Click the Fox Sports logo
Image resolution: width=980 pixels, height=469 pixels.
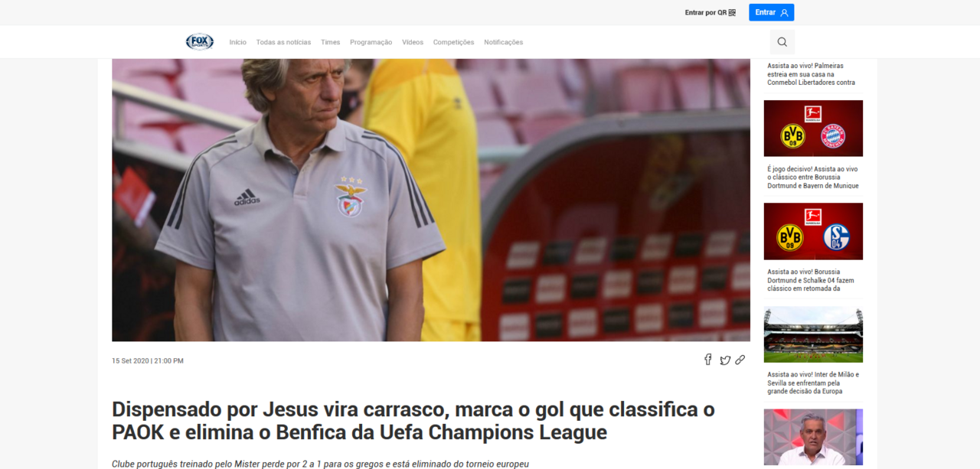pos(199,42)
